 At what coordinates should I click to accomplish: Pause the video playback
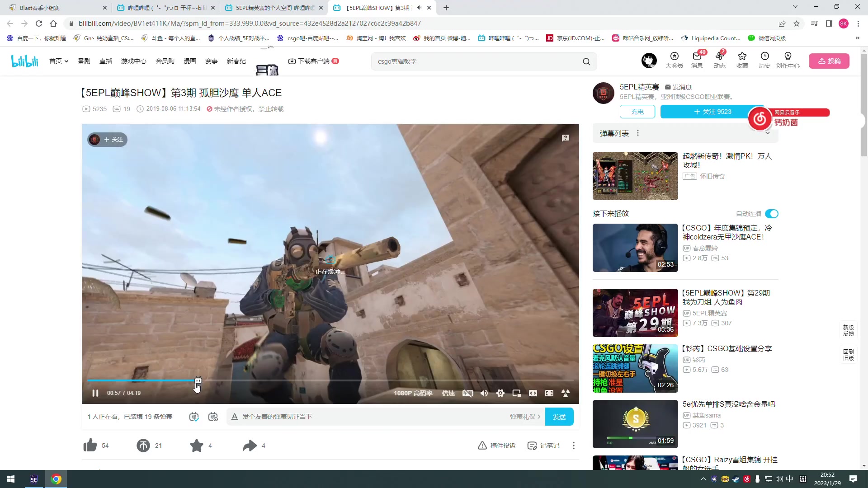pos(95,393)
